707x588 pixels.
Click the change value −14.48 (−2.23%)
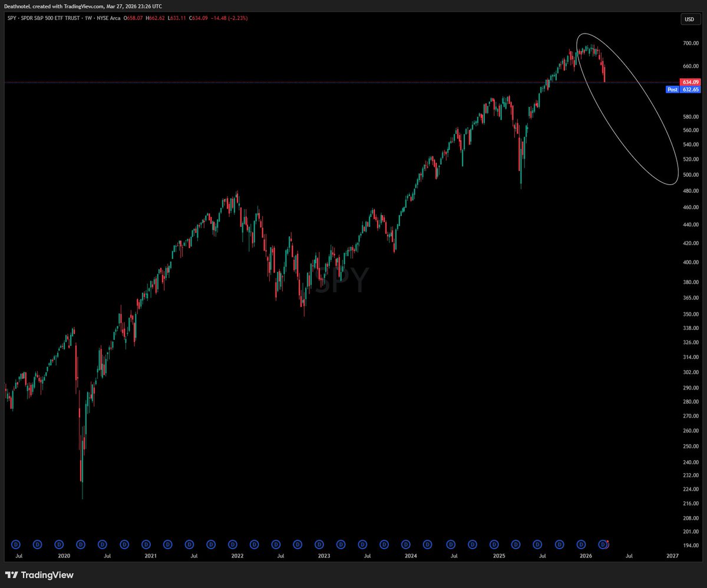[x=228, y=18]
